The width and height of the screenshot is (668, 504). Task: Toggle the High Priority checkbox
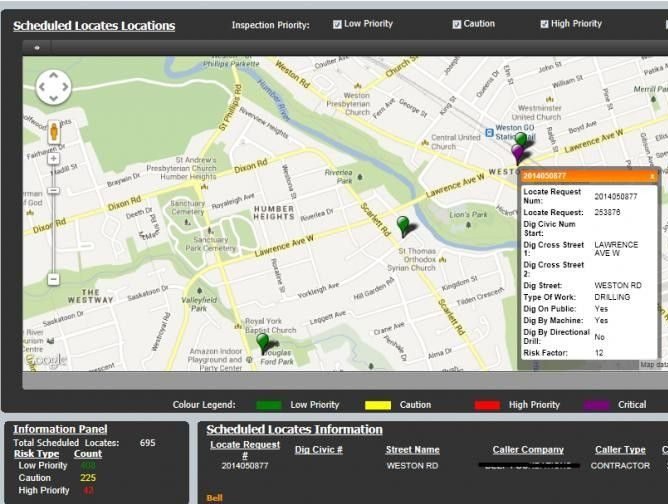click(x=544, y=24)
